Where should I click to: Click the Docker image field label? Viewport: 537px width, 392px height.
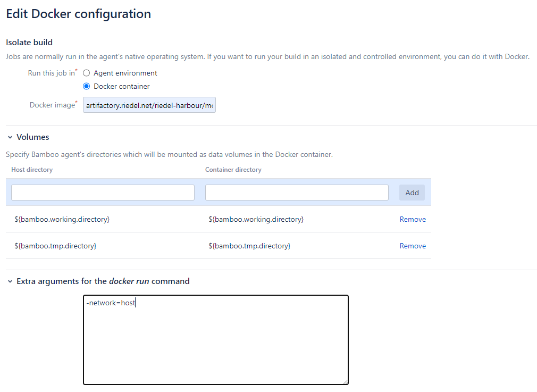click(x=53, y=105)
